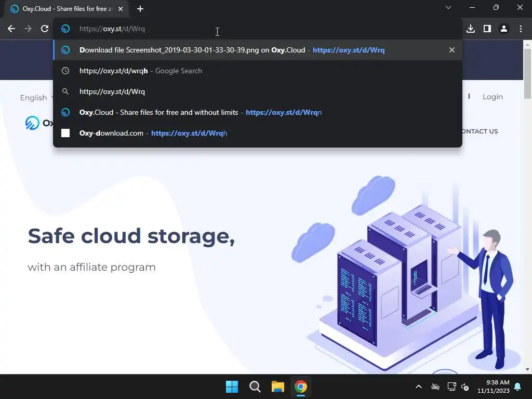Open the Windows Start menu
532x399 pixels.
tap(232, 387)
